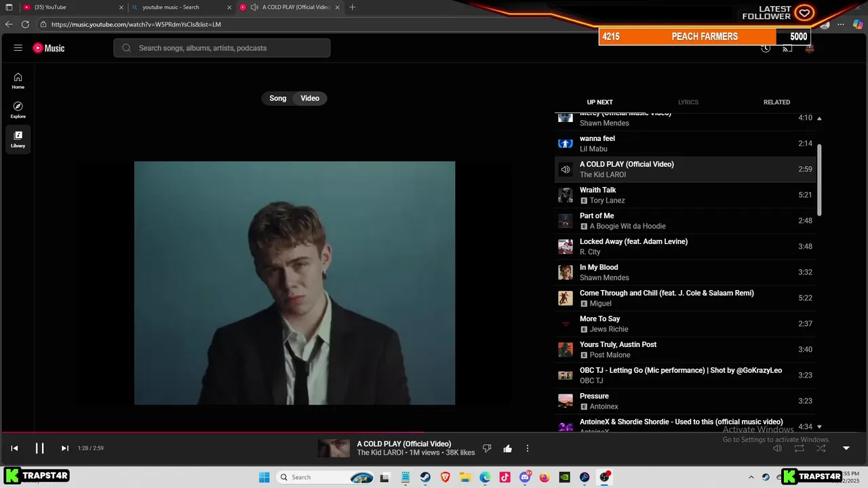The height and width of the screenshot is (488, 868).
Task: Select OBC TJ - Letting Go in queue
Action: pyautogui.click(x=685, y=375)
